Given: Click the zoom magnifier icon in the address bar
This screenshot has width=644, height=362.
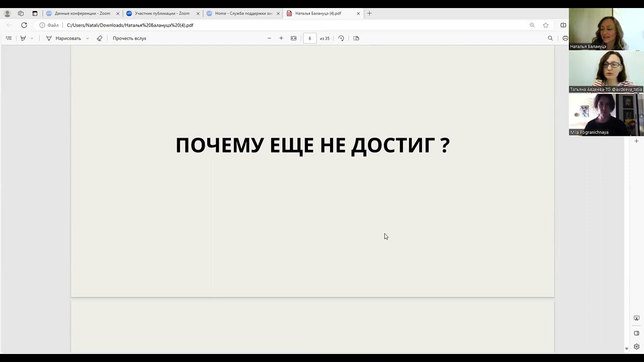Looking at the screenshot, I should (532, 25).
